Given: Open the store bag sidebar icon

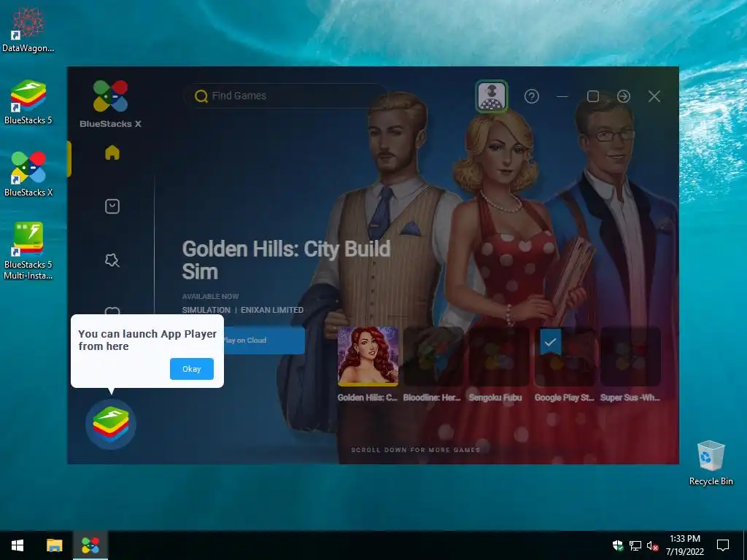Looking at the screenshot, I should click(112, 206).
